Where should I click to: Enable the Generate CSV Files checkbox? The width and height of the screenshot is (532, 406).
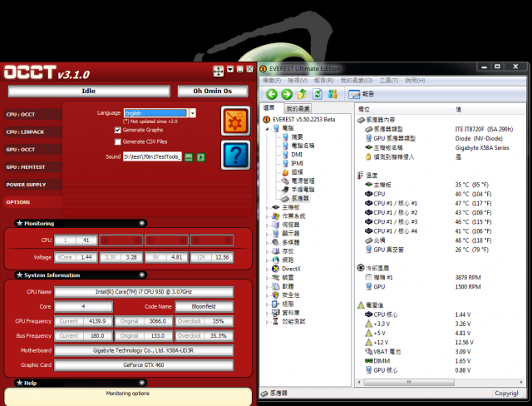tap(118, 141)
